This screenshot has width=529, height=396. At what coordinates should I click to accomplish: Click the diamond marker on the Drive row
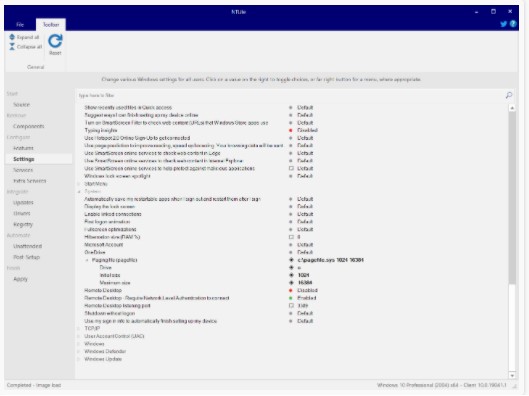tap(291, 268)
